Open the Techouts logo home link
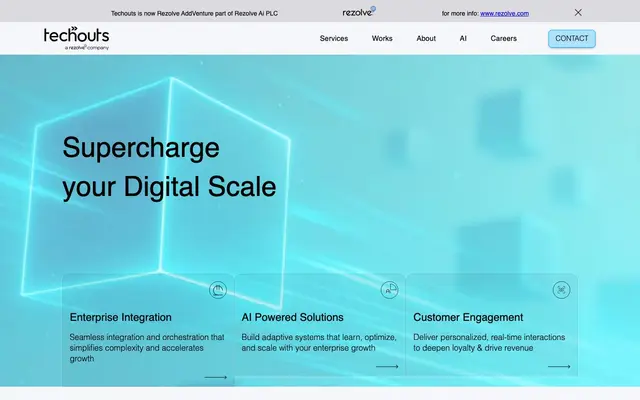640x400 pixels. 76,38
